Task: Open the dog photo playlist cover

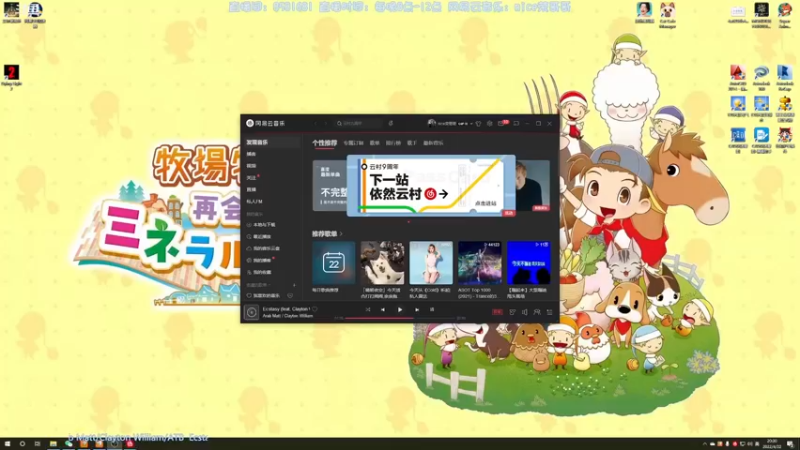Action: tap(382, 263)
